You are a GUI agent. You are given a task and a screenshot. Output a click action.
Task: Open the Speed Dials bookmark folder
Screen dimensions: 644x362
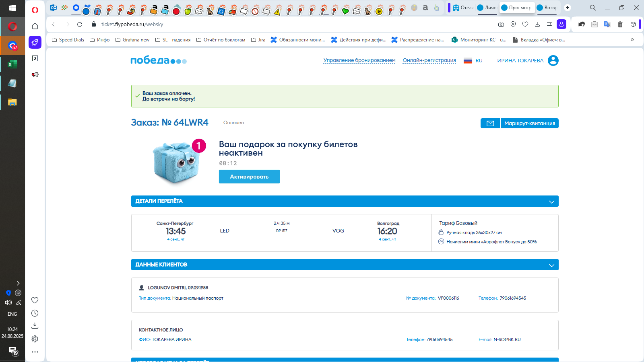point(68,40)
